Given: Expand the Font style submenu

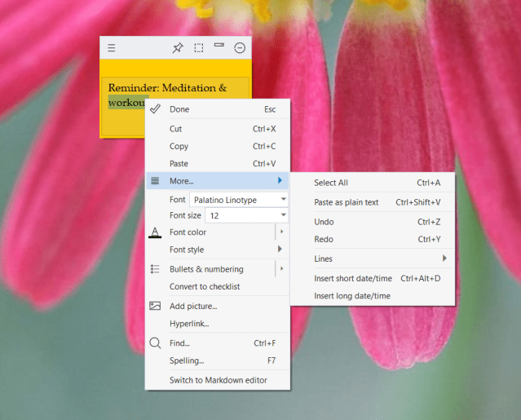Looking at the screenshot, I should click(218, 250).
